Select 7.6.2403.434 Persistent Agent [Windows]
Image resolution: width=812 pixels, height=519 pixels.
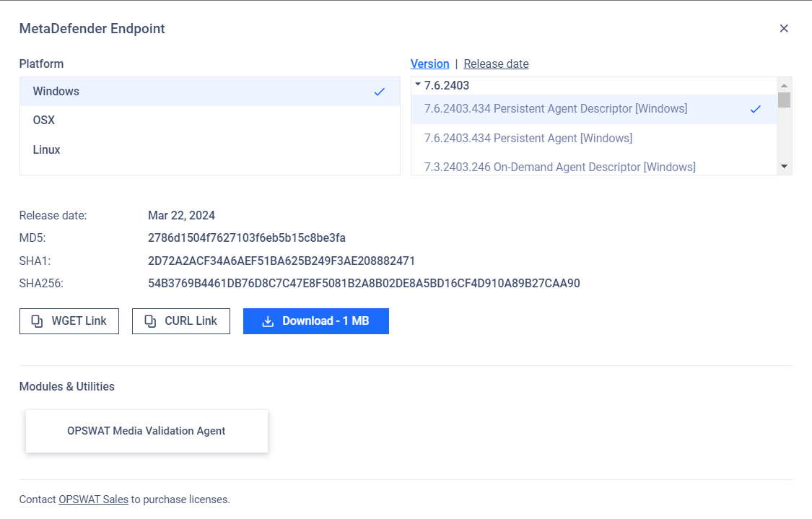(594, 139)
